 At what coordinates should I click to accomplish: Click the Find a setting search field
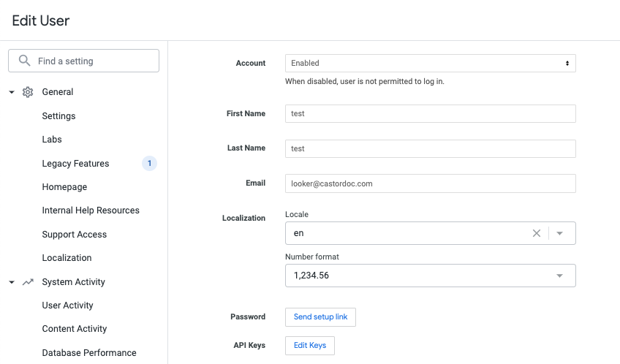[95, 61]
